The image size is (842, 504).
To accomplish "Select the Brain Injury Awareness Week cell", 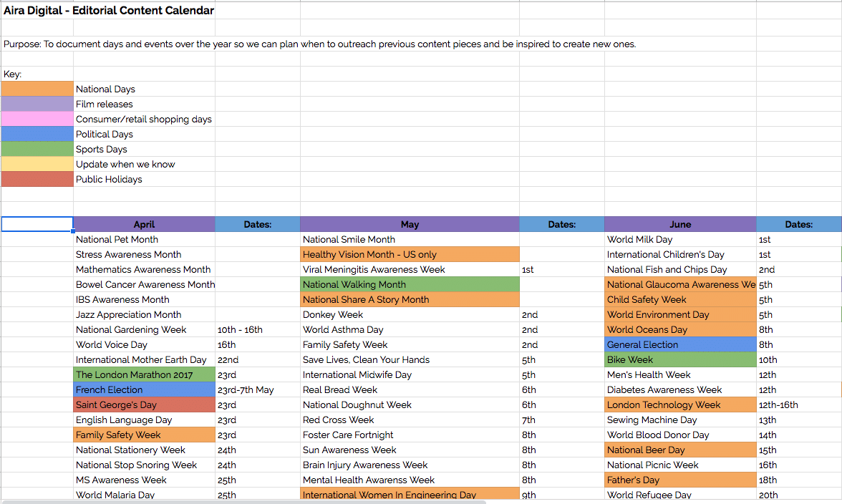I will pyautogui.click(x=410, y=465).
